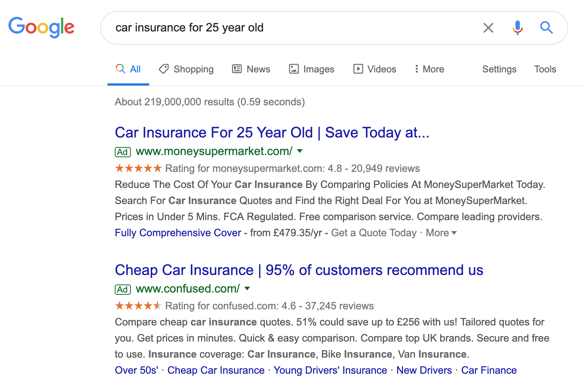Click into the search input field
The height and width of the screenshot is (392, 582).
(x=292, y=28)
